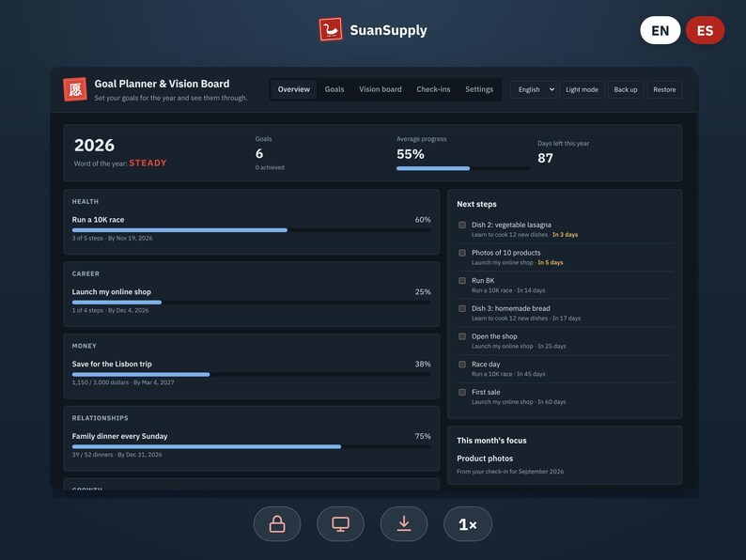Go to the Check-ins tab
Image resolution: width=746 pixels, height=560 pixels.
(x=433, y=89)
